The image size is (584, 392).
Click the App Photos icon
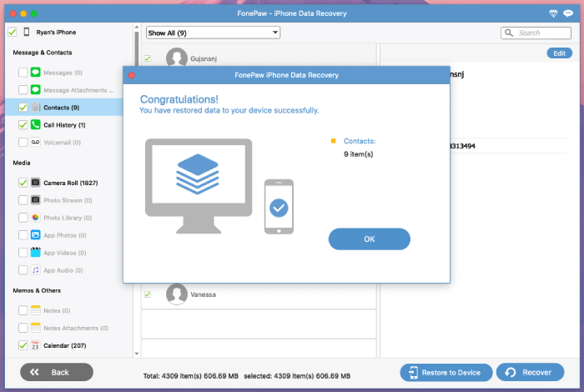(35, 235)
